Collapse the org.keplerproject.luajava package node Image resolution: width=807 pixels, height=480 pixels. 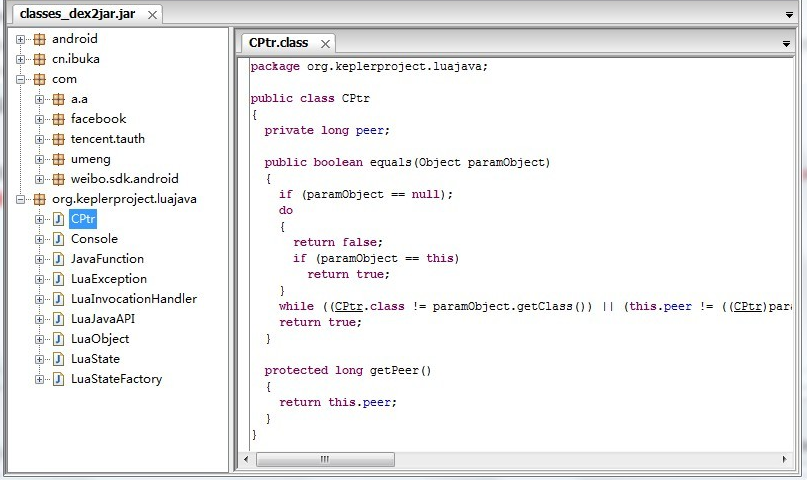(21, 199)
